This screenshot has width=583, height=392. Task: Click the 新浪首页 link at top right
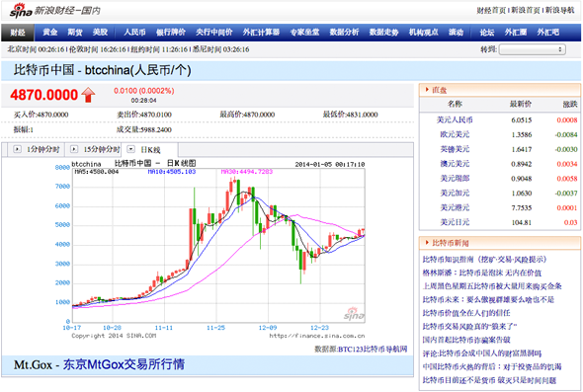coord(526,11)
